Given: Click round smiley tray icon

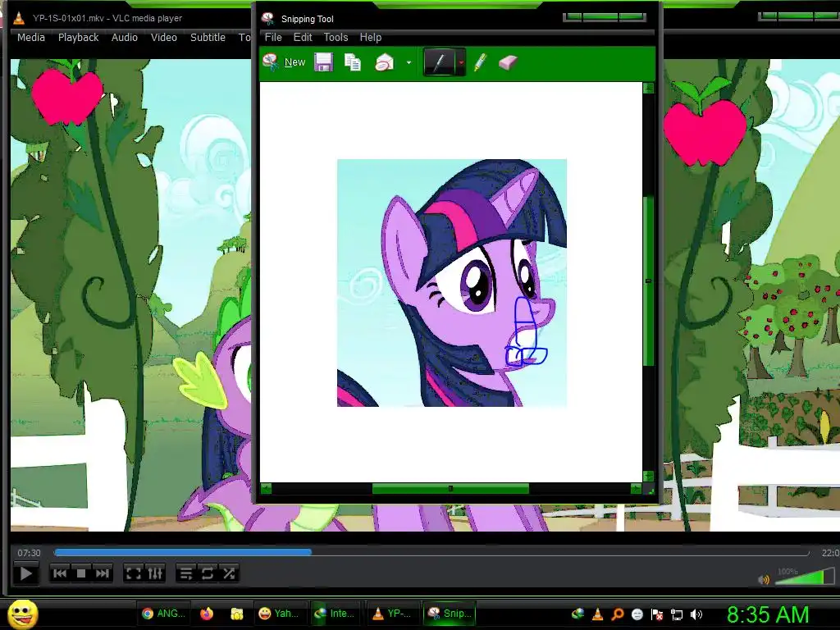Looking at the screenshot, I should click(x=637, y=614).
